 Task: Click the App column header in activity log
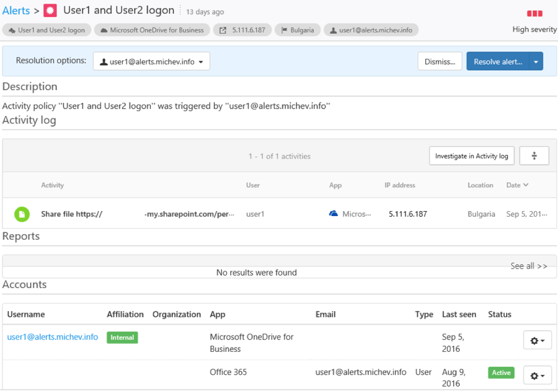pyautogui.click(x=335, y=185)
